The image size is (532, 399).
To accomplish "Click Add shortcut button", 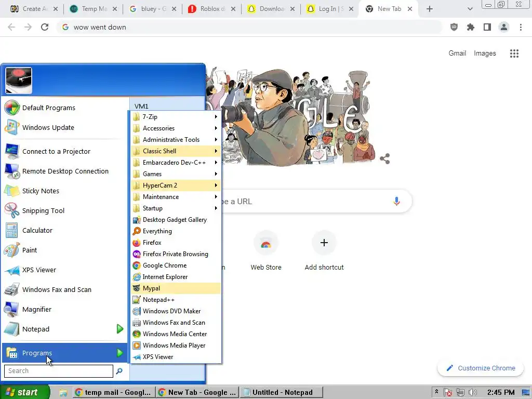I will click(324, 251).
